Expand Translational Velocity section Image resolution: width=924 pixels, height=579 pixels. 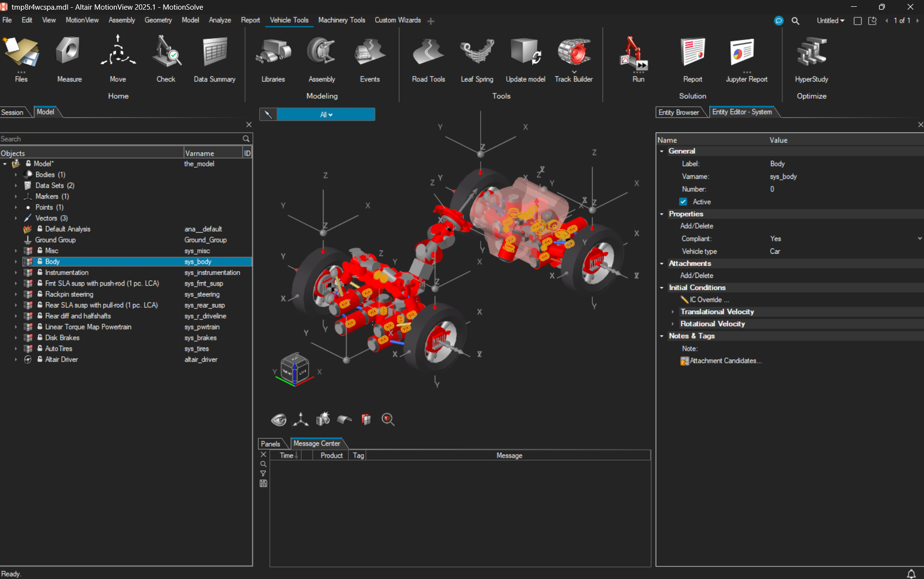pyautogui.click(x=673, y=312)
